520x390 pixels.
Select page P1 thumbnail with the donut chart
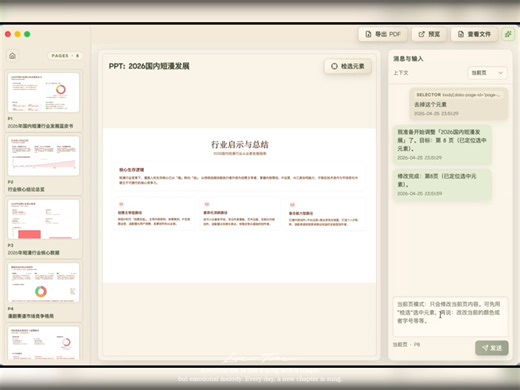pyautogui.click(x=43, y=92)
